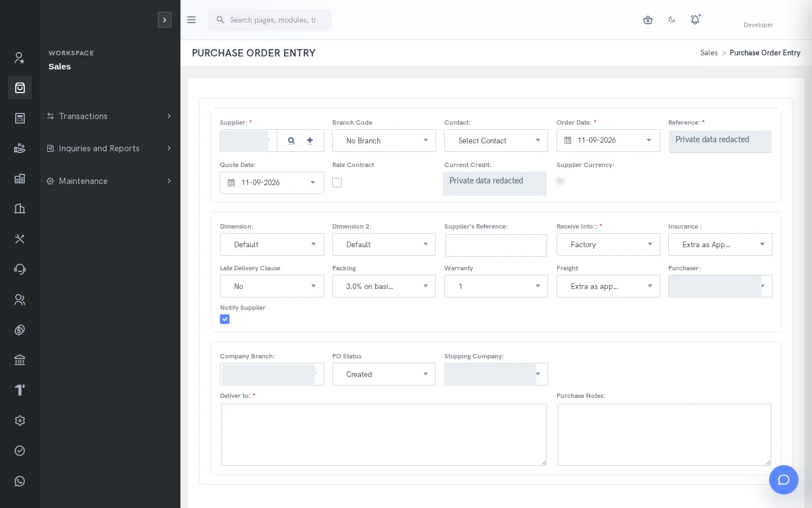The width and height of the screenshot is (812, 508).
Task: Open the Receive Into Factory dropdown
Action: [x=608, y=244]
